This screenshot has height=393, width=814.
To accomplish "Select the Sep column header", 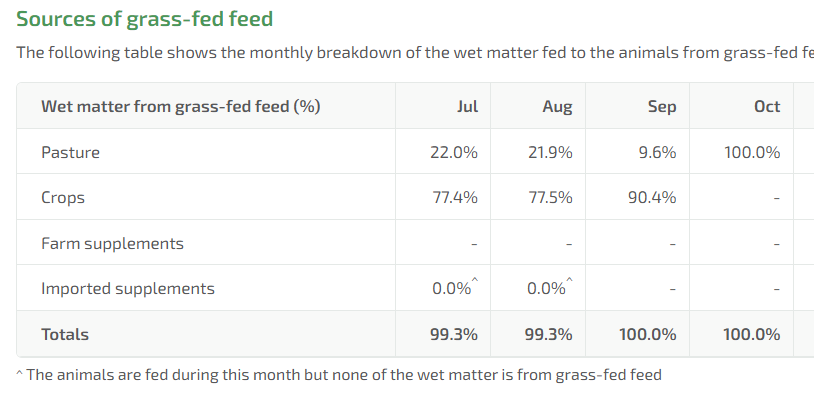I will click(x=662, y=106).
